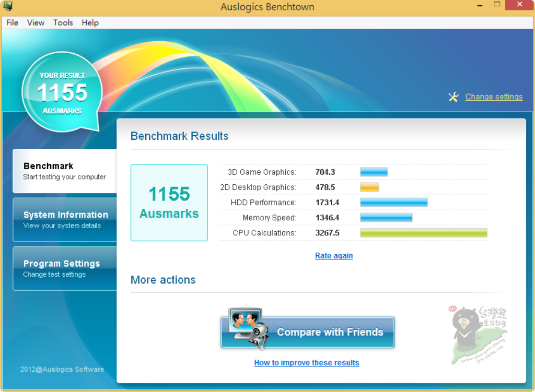Click the HDD Performance label
This screenshot has height=392, width=535.
[263, 203]
